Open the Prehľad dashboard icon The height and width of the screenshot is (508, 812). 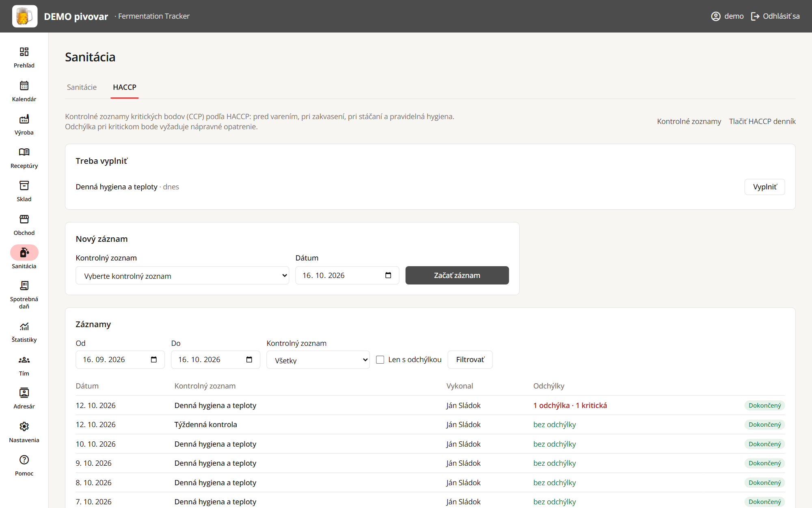click(24, 52)
